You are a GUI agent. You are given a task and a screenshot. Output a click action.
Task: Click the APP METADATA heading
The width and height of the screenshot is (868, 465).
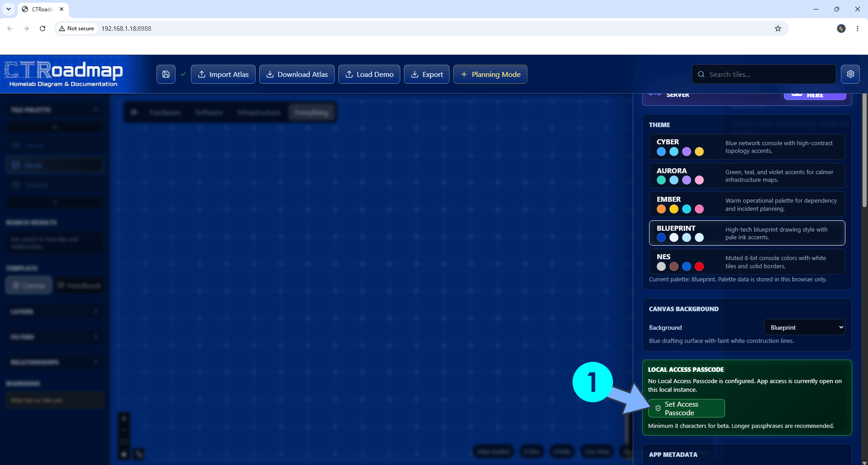click(673, 455)
